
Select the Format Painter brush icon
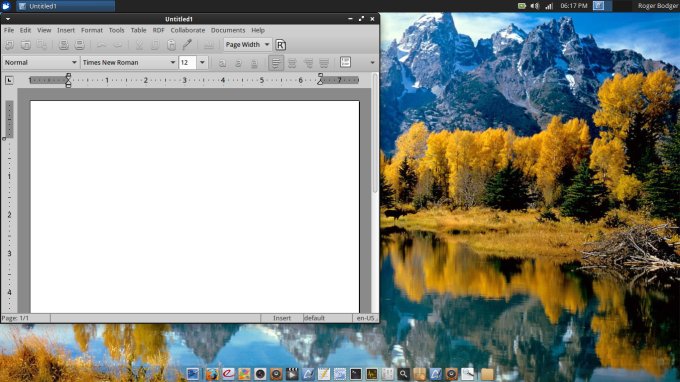click(187, 44)
